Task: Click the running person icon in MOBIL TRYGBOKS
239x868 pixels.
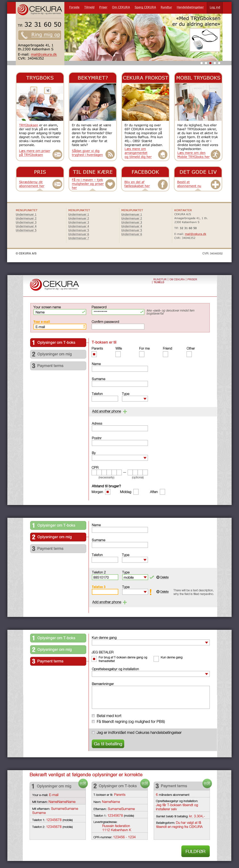Action: click(x=215, y=154)
